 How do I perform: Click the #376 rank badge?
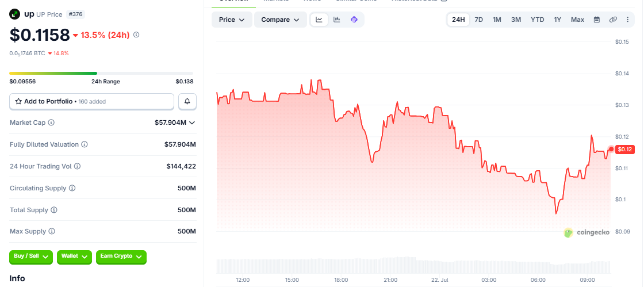click(75, 14)
